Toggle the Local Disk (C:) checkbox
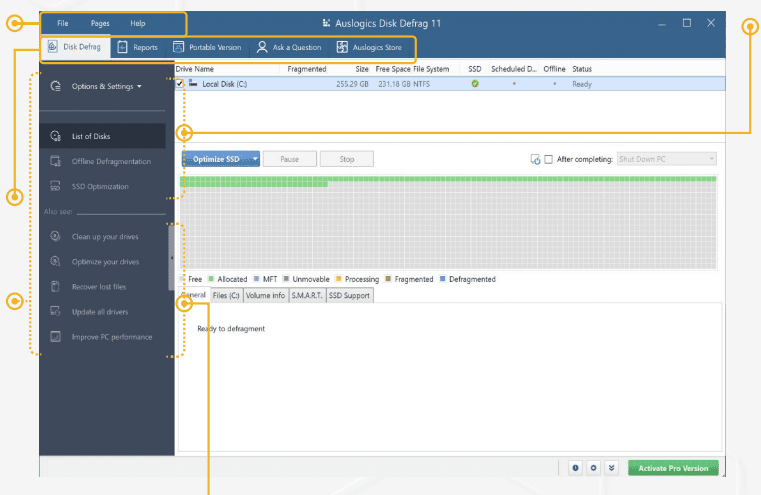Screen dimensions: 761x495 coord(180,84)
